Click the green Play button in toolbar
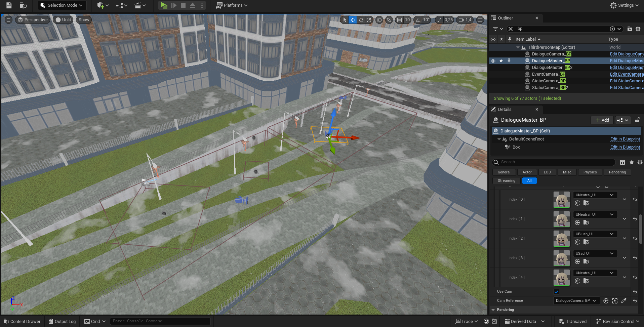Viewport: 644px width, 327px height. click(x=164, y=5)
